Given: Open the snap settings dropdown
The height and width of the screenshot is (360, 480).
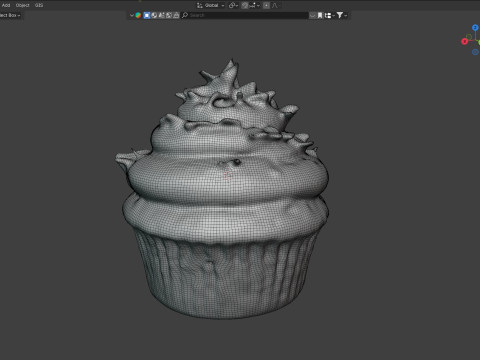Looking at the screenshot, I should point(254,5).
